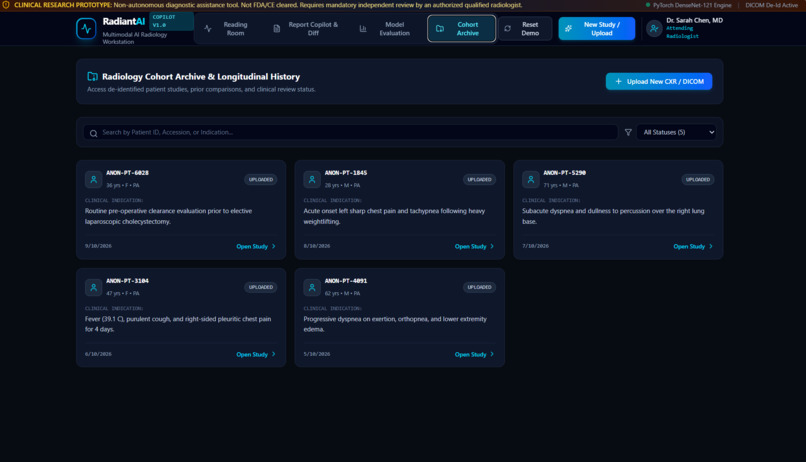Viewport: 806px width, 462px height.
Task: Click the 5/10/2026 study date
Action: [x=317, y=354]
